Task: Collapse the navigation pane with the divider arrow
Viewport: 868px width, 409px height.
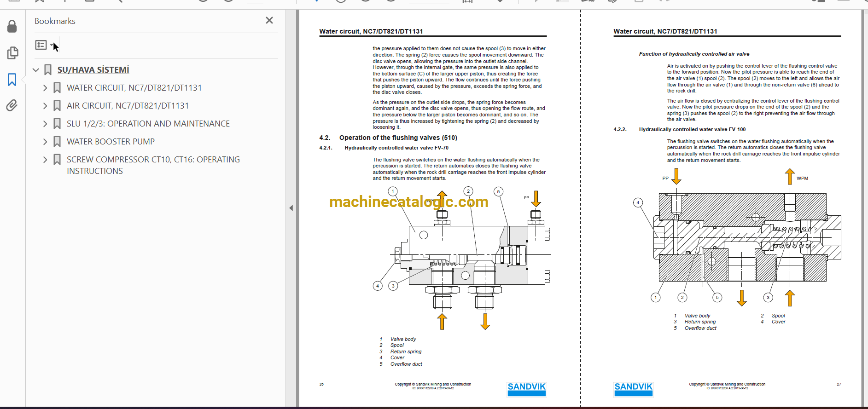Action: (x=291, y=208)
